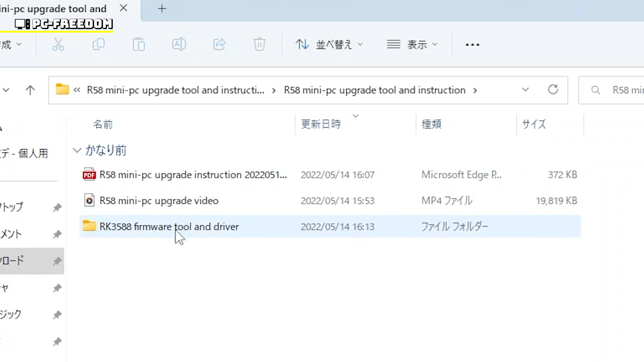644x362 pixels.
Task: Open the 表示 view dropdown
Action: (x=413, y=44)
